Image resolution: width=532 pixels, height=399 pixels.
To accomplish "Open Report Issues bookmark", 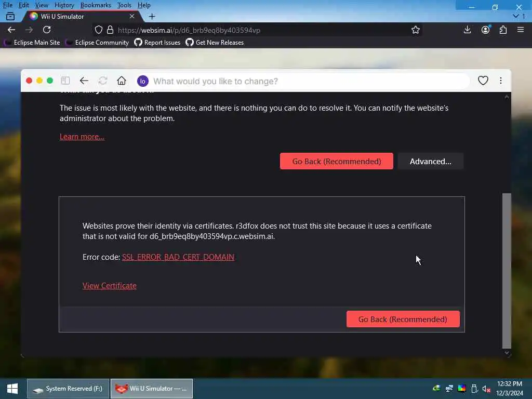I will click(x=157, y=43).
